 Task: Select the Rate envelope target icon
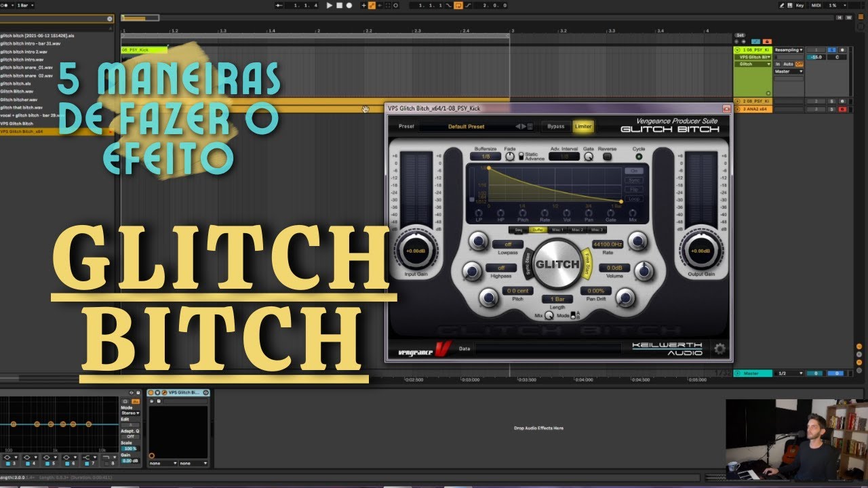545,213
